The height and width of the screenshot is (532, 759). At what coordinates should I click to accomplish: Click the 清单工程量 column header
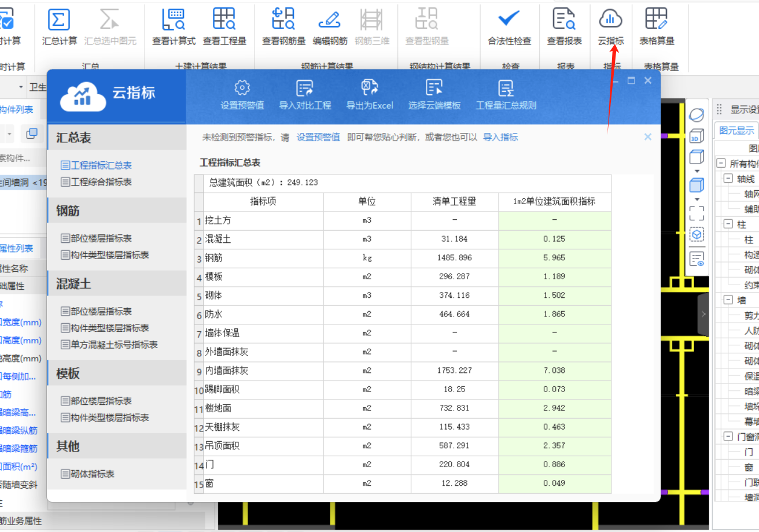[455, 202]
